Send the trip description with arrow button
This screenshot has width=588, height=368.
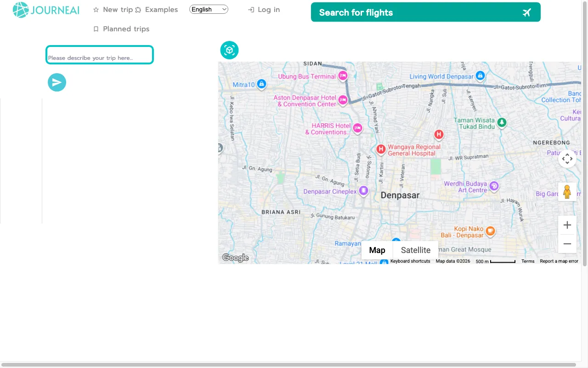(57, 82)
